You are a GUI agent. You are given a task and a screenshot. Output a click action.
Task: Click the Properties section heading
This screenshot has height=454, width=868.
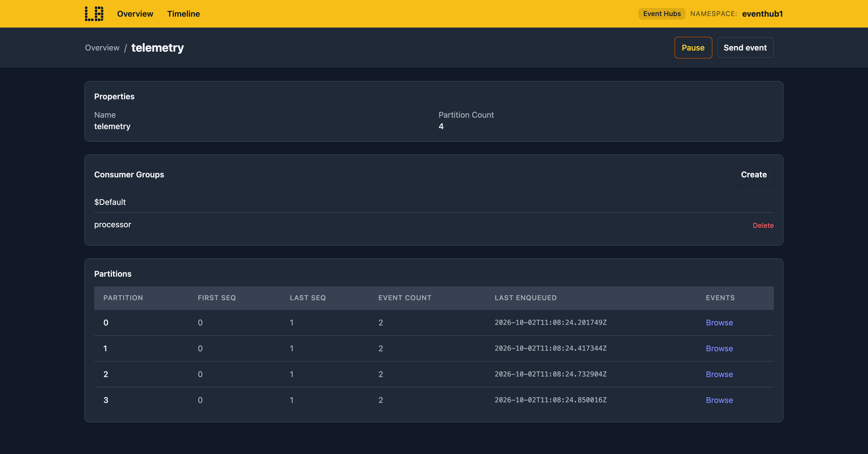[x=114, y=97]
